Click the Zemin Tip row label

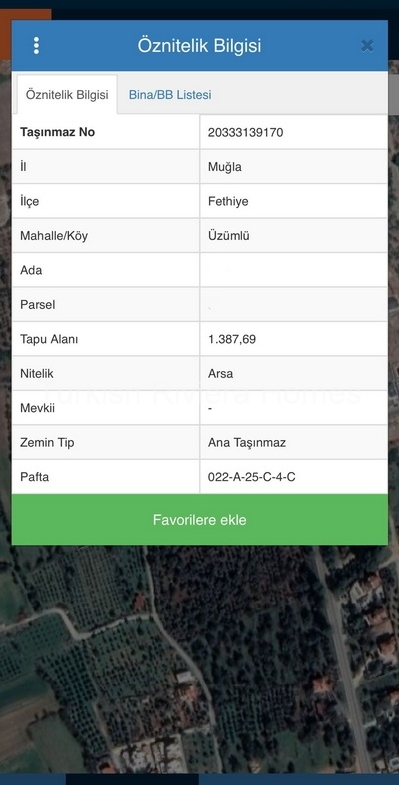pyautogui.click(x=47, y=443)
